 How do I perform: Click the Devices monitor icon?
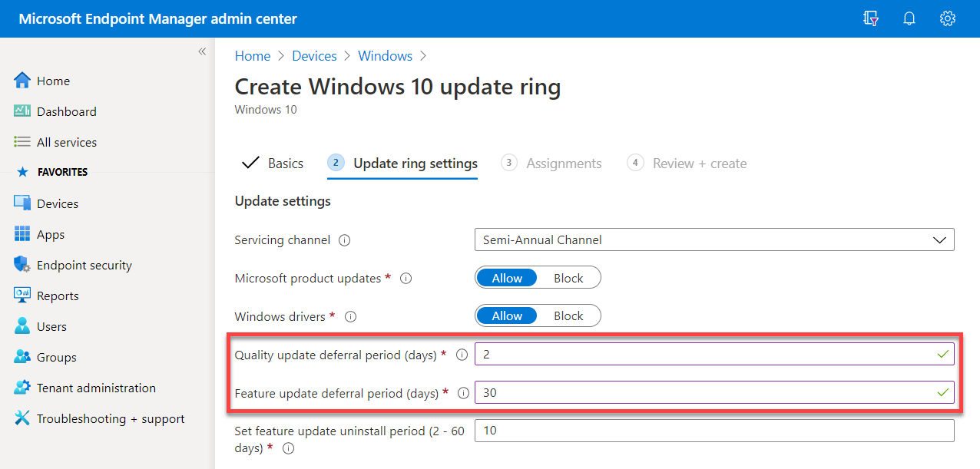click(x=22, y=203)
